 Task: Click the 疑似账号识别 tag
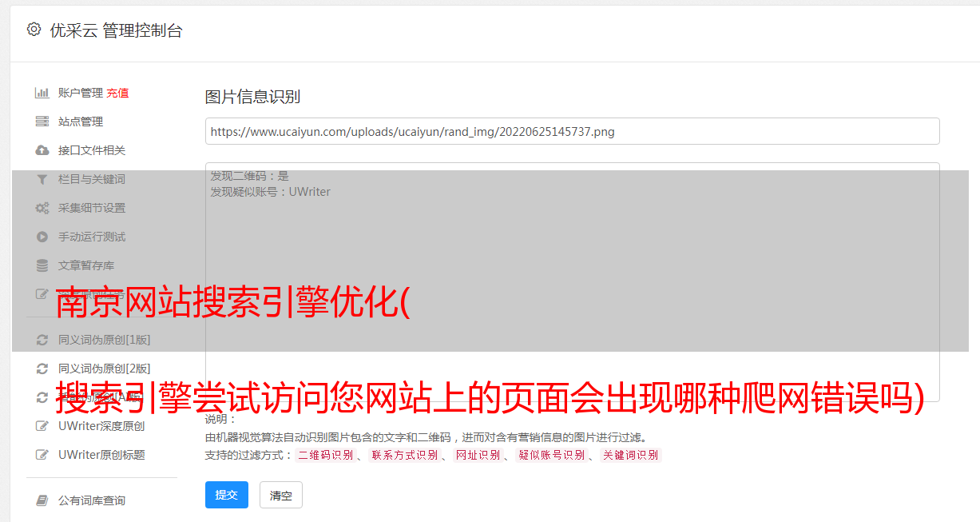(551, 455)
